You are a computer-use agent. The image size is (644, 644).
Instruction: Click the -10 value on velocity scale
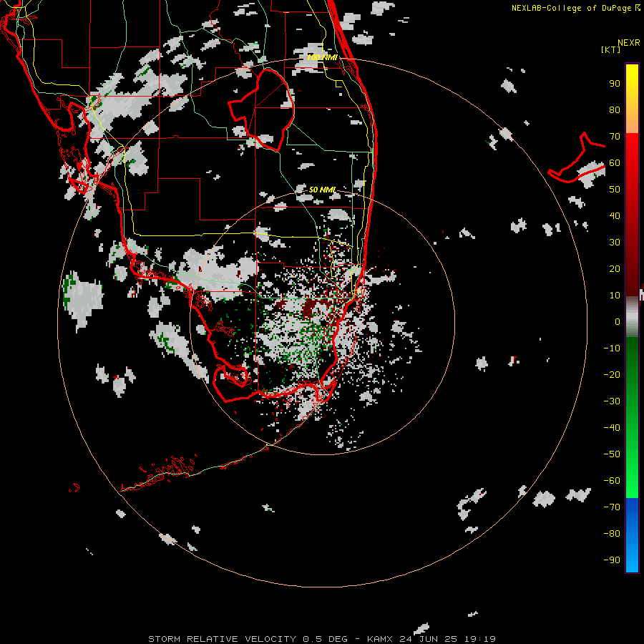[612, 348]
